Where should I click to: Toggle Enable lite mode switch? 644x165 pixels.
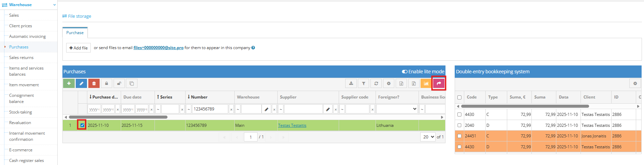click(405, 72)
